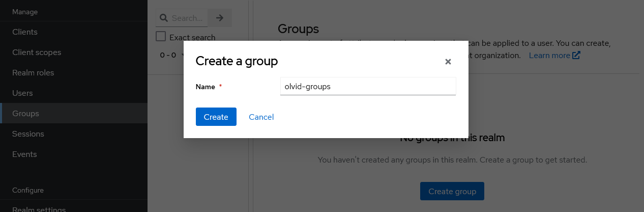Viewport: 644px width, 212px height.
Task: Click the blue Create button
Action: pos(216,117)
